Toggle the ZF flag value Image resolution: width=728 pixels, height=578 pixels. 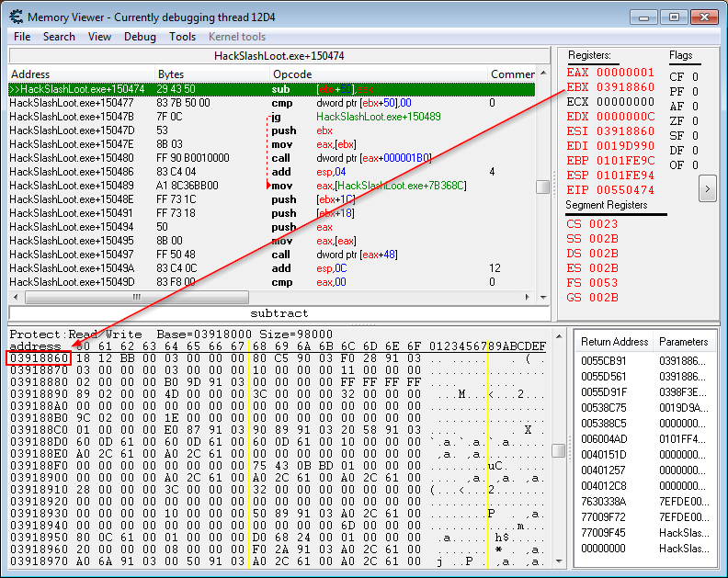point(684,120)
